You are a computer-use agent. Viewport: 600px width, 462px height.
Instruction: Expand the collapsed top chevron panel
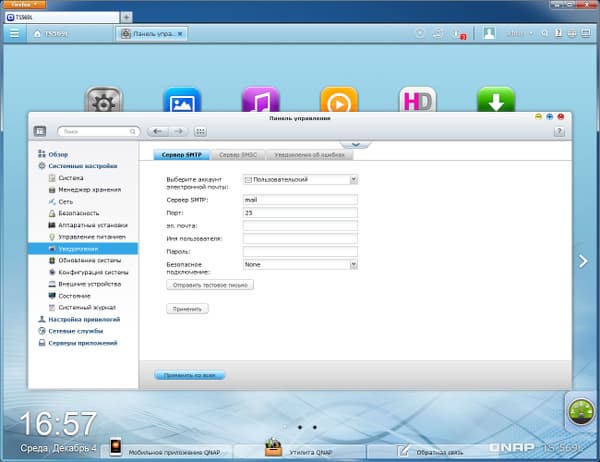(355, 144)
